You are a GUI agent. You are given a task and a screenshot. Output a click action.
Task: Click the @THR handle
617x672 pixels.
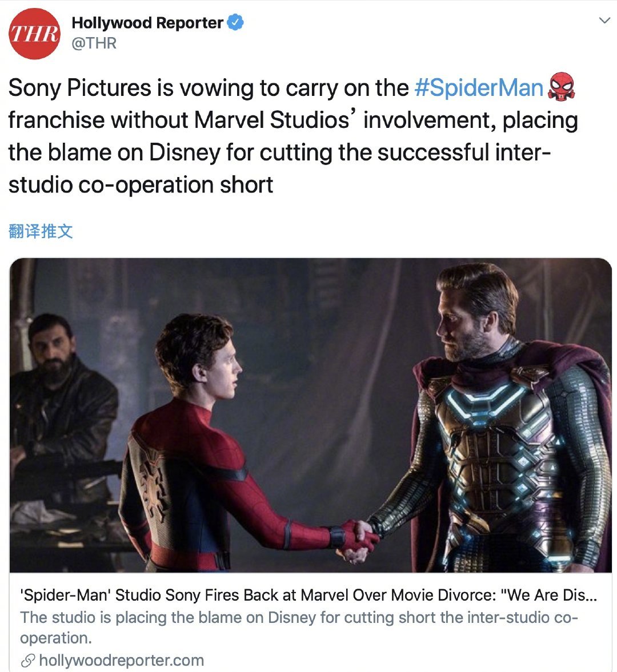click(94, 43)
